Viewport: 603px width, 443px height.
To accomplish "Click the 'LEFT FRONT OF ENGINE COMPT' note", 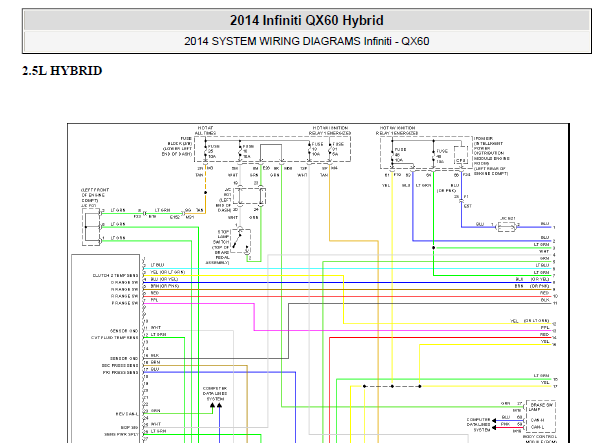I will tap(95, 195).
